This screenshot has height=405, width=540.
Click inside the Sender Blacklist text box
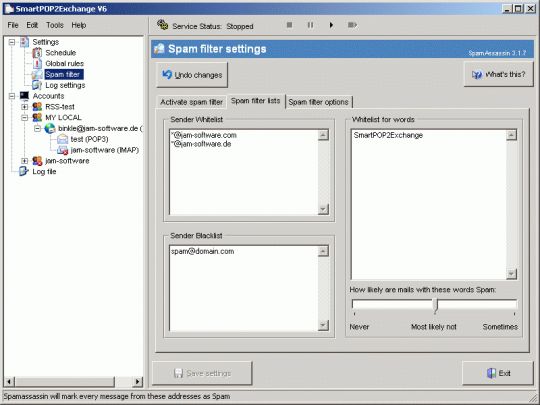(243, 288)
